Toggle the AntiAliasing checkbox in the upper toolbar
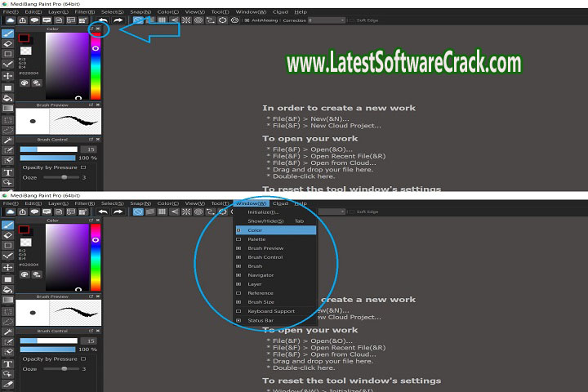The image size is (588, 392). (x=250, y=20)
